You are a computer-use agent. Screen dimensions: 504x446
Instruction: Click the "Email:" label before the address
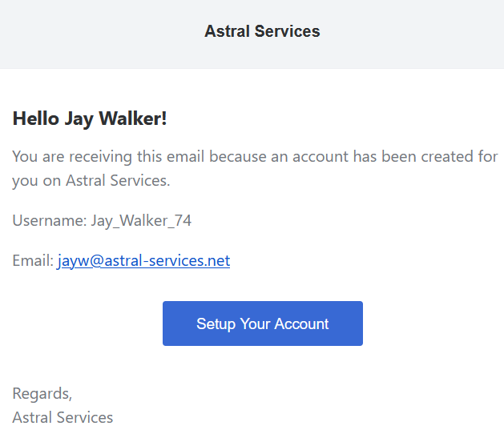click(x=33, y=260)
